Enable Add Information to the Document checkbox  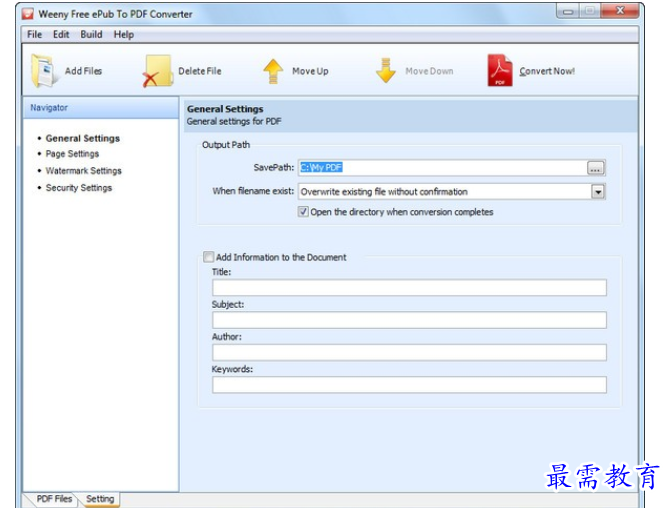[208, 257]
